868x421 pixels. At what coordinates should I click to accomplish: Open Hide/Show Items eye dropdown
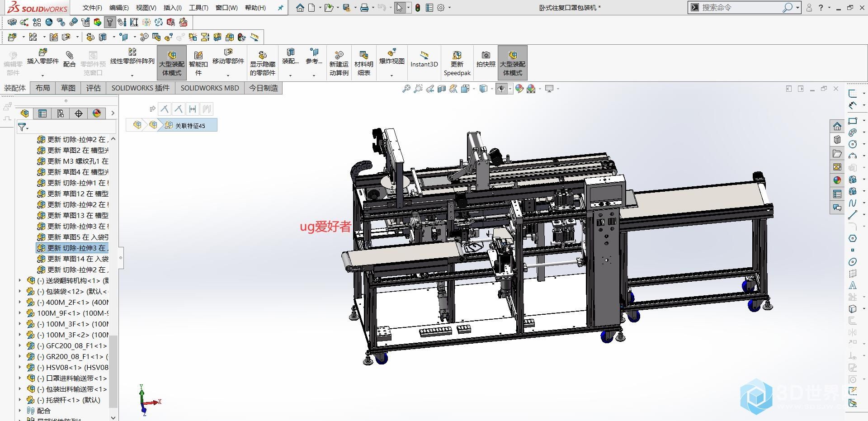(x=510, y=89)
